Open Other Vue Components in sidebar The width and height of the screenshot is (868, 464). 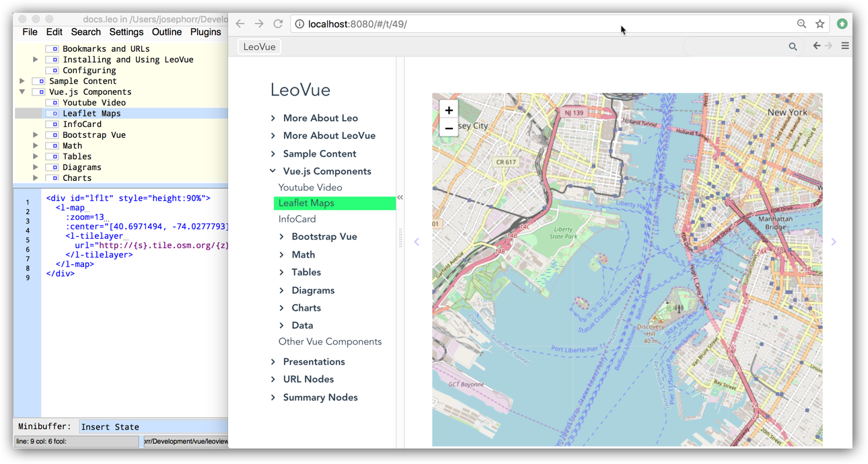coord(330,342)
